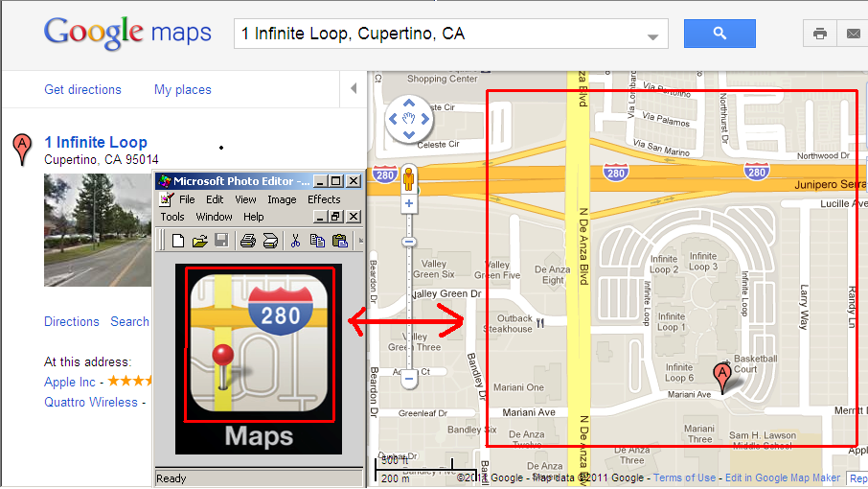Open the 1 Infinite Loop result title link
Image resolution: width=868 pixels, height=489 pixels.
[x=96, y=142]
